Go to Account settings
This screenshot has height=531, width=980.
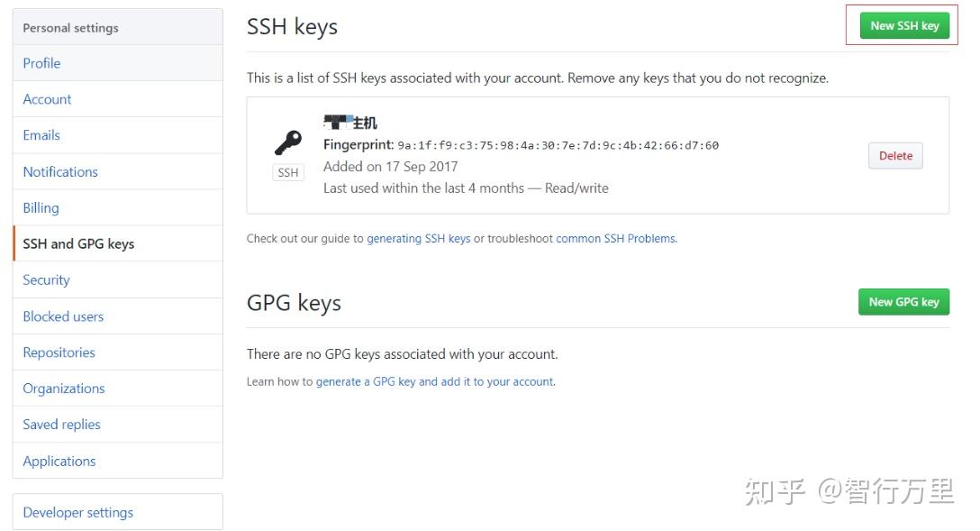47,99
